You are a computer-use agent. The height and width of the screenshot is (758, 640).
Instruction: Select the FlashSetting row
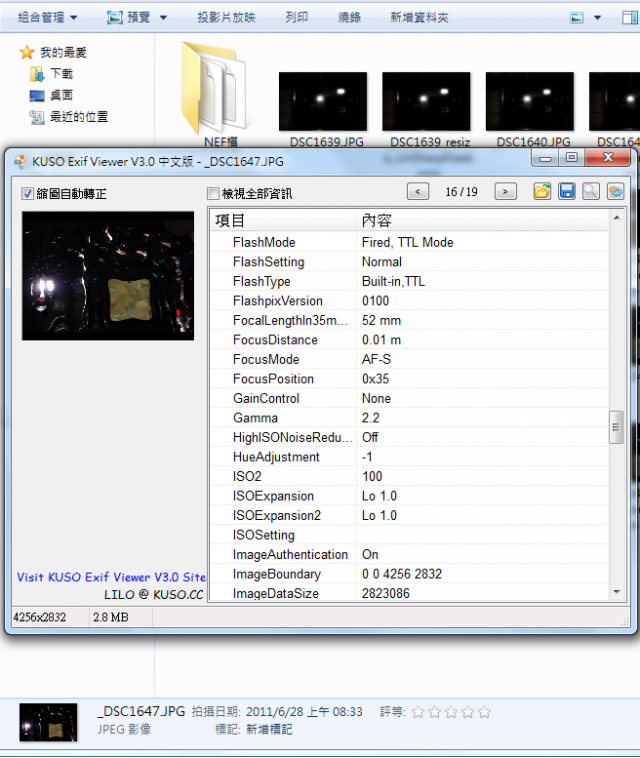[409, 262]
